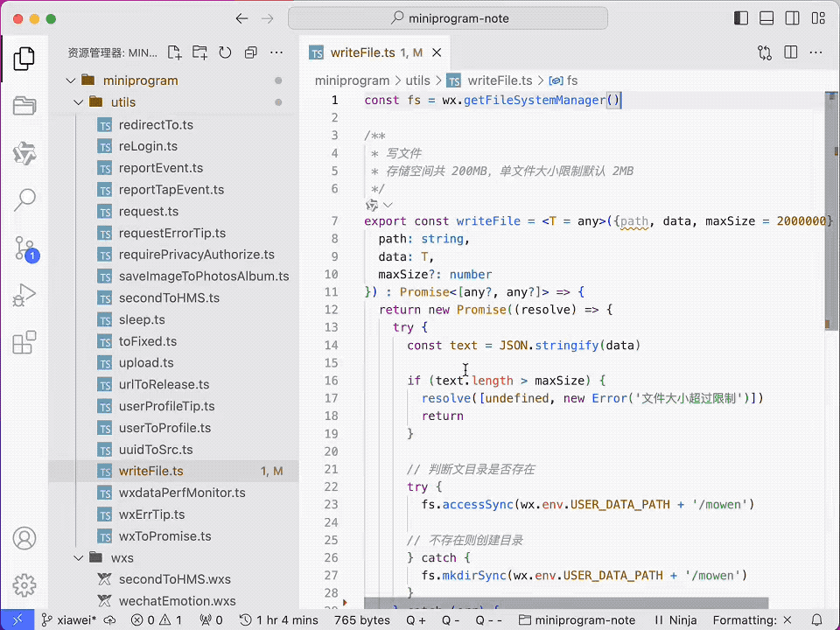Create a new file in explorer
This screenshot has width=840, height=630.
pos(174,52)
